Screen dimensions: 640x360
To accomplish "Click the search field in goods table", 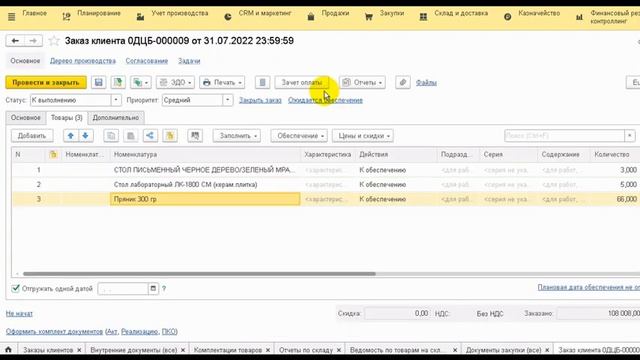I will point(564,136).
